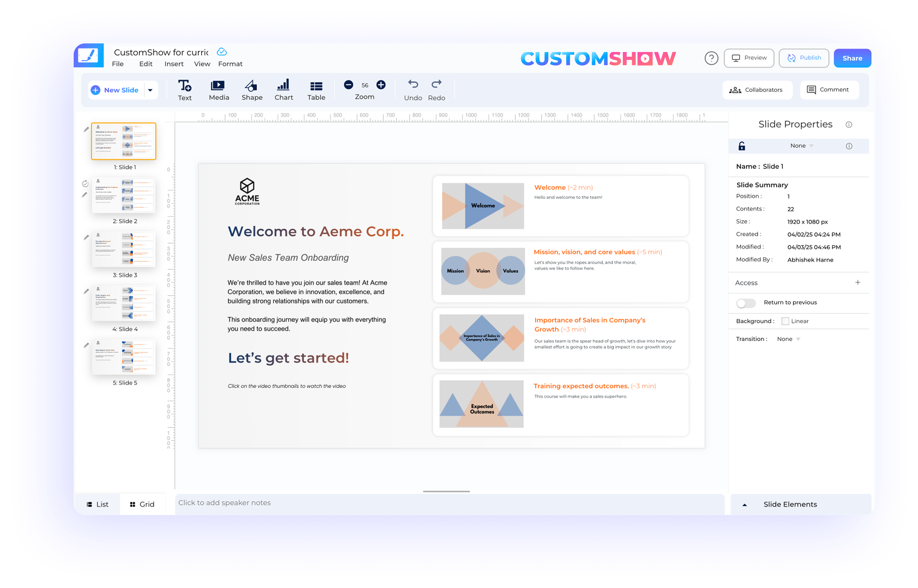Click the Publish button
The width and height of the screenshot is (918, 588).
click(x=803, y=58)
